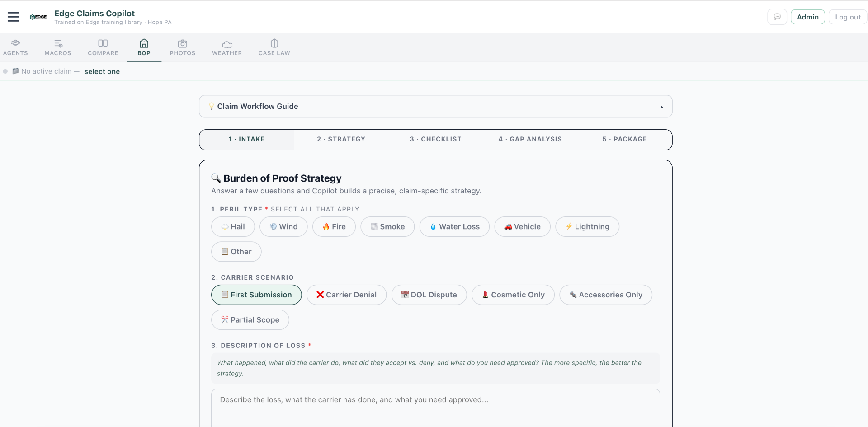
Task: Open the CASE LAW section
Action: [x=274, y=47]
